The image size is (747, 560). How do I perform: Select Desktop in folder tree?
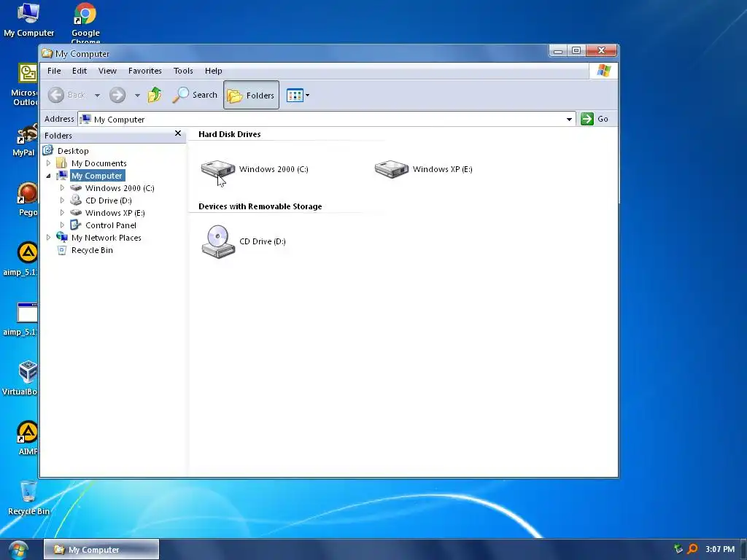coord(73,151)
